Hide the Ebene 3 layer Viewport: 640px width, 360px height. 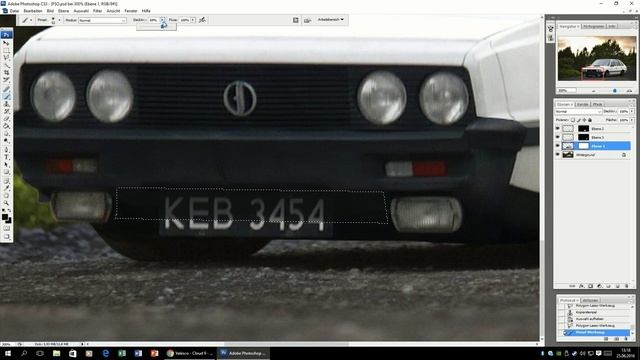click(558, 137)
